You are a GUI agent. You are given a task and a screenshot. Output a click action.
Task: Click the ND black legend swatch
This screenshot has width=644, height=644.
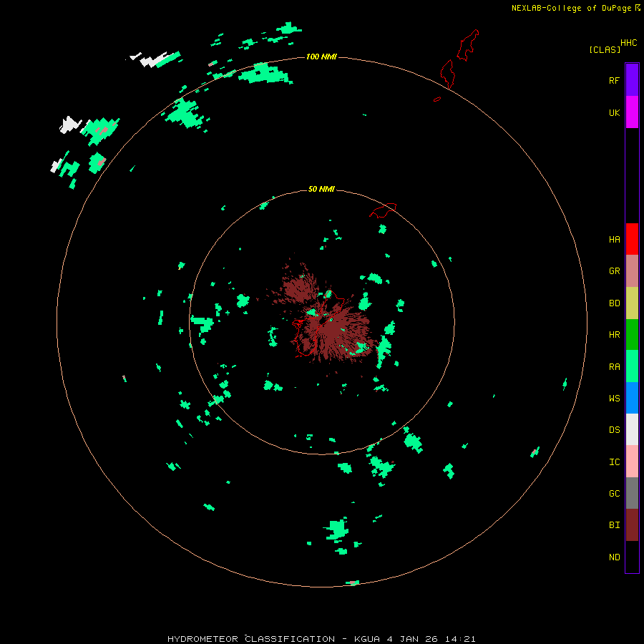point(632,557)
